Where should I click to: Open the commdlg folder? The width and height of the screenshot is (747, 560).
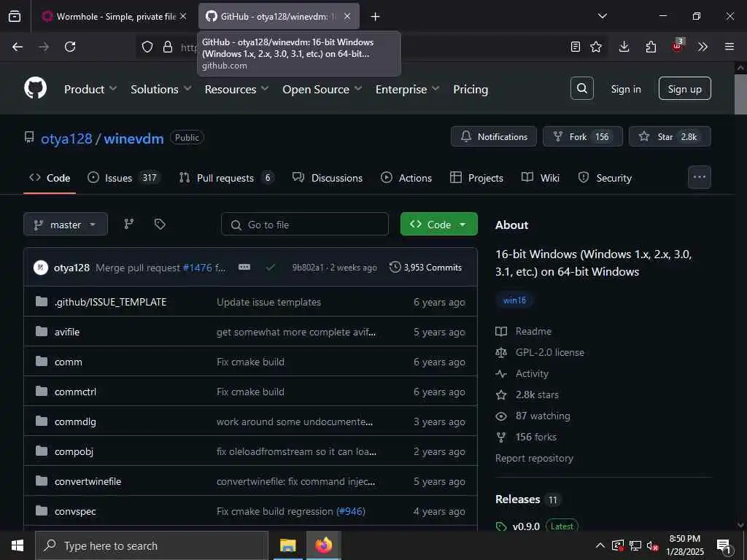pyautogui.click(x=75, y=422)
